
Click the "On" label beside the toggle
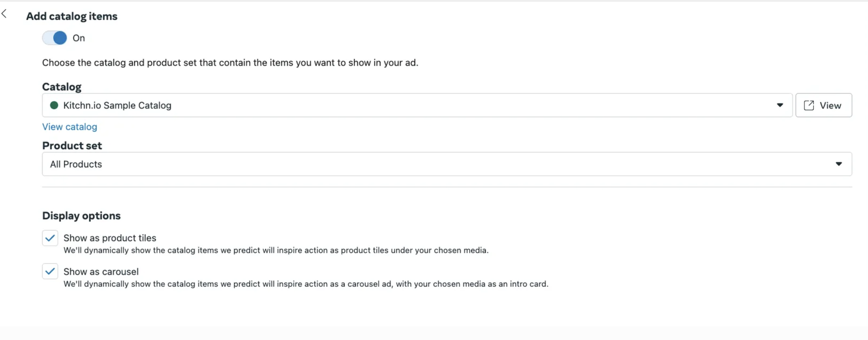pyautogui.click(x=79, y=38)
